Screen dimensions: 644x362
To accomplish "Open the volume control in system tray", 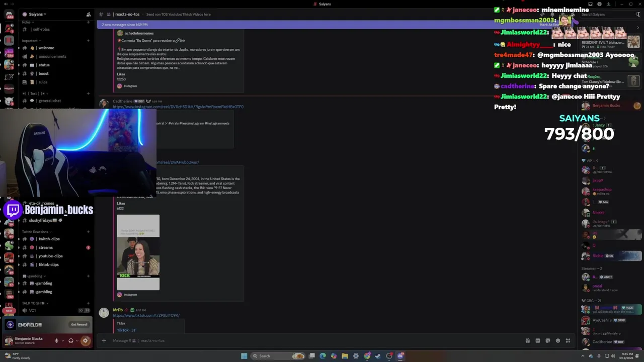I will click(612, 356).
